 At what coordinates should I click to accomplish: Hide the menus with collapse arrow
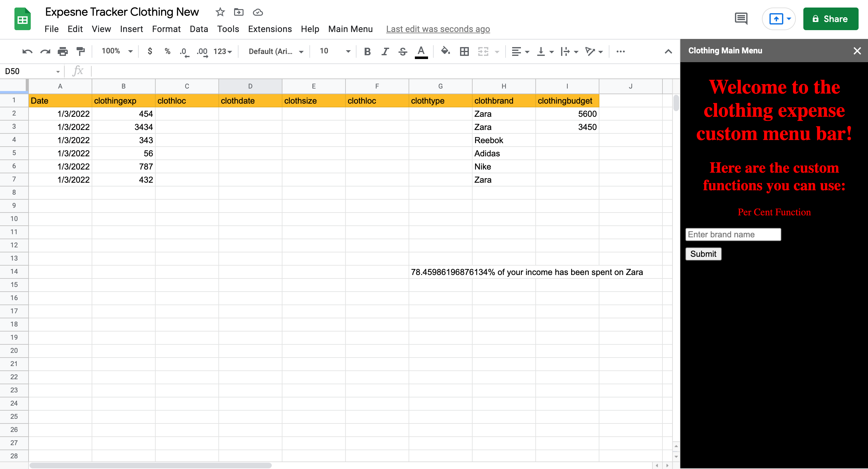click(668, 51)
